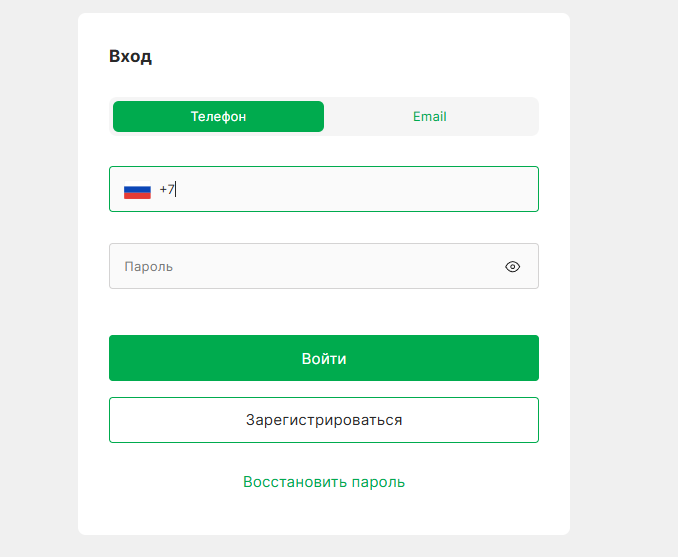Click the +7 country code prefix

[166, 189]
